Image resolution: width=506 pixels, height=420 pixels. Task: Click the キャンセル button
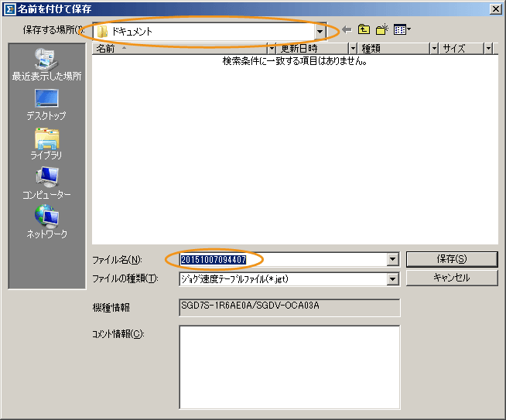click(452, 278)
